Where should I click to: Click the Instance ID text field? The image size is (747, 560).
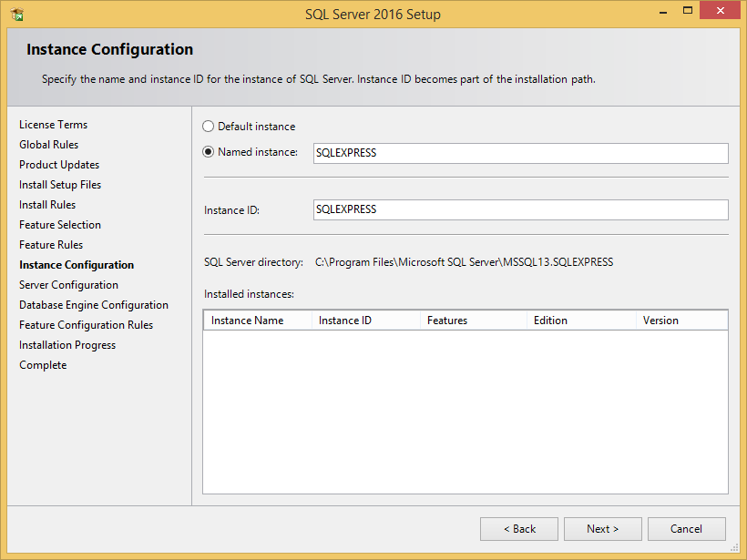pyautogui.click(x=521, y=210)
